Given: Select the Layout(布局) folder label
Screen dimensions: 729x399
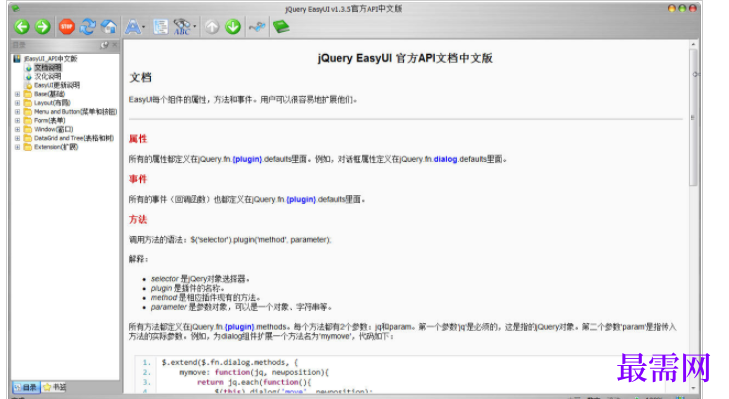Looking at the screenshot, I should pos(52,103).
